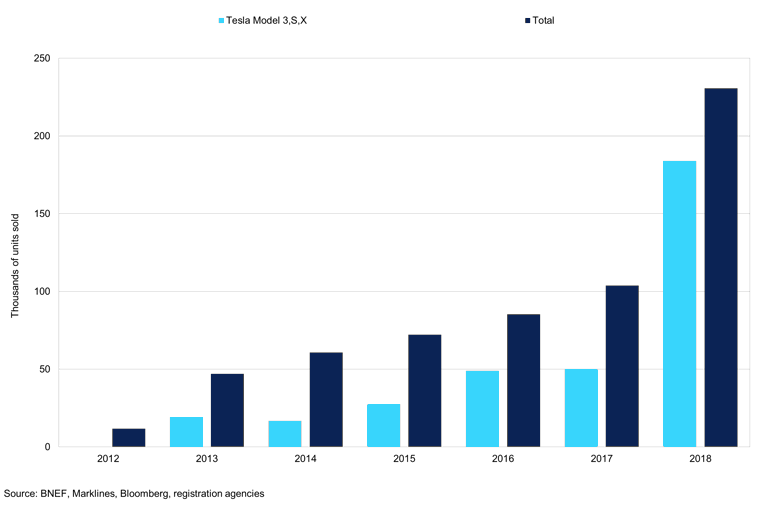Click the 2014 Total bar
770x506 pixels.
(326, 399)
